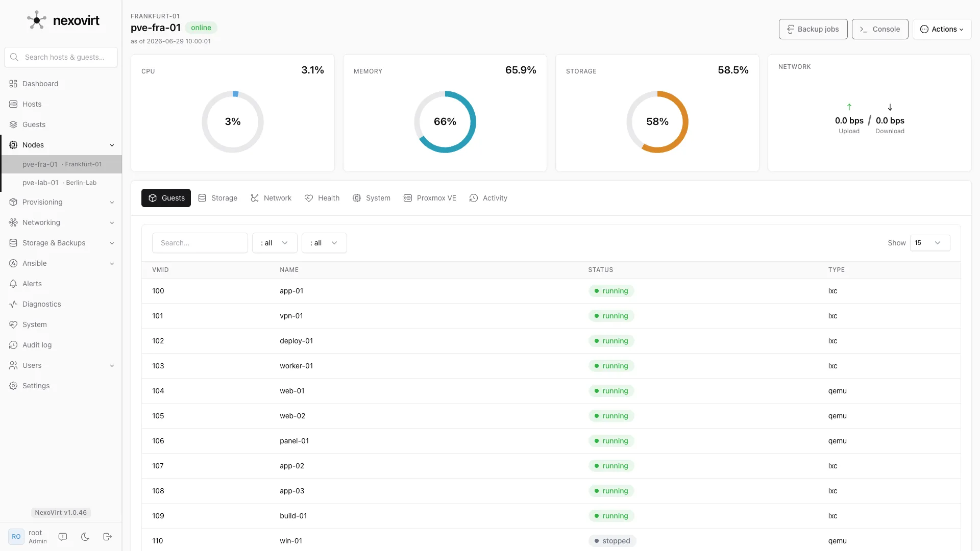980x551 pixels.
Task: Focus the Search hosts & guests field
Action: point(61,57)
